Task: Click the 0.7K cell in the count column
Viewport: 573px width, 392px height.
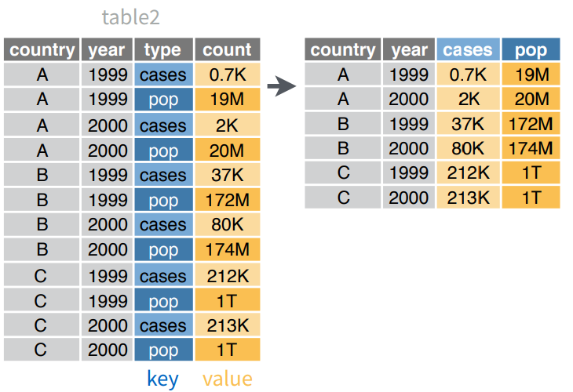Action: [228, 74]
